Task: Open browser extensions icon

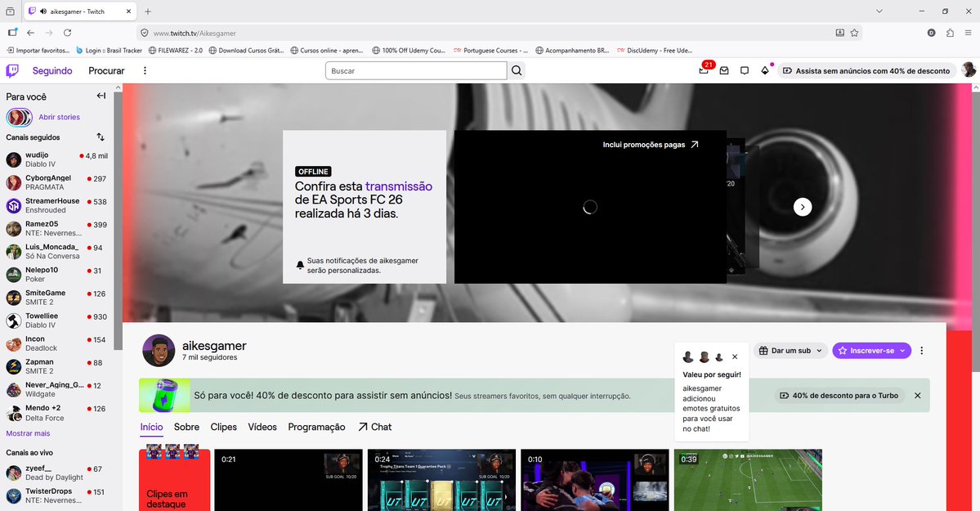Action: [950, 33]
